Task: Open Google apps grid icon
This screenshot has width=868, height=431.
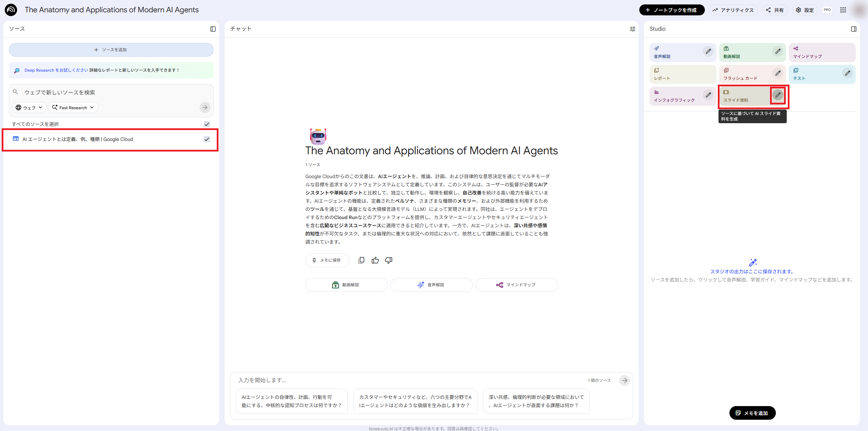Action: click(843, 10)
